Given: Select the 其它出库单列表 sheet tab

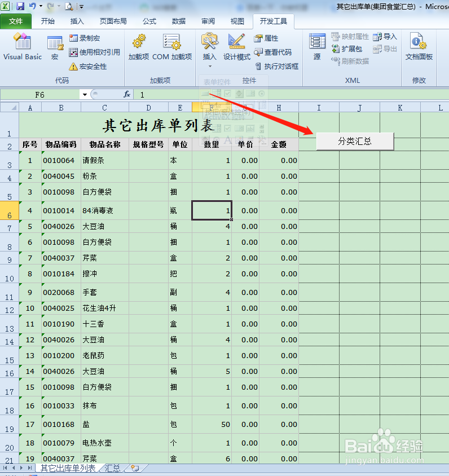Looking at the screenshot, I should point(68,468).
